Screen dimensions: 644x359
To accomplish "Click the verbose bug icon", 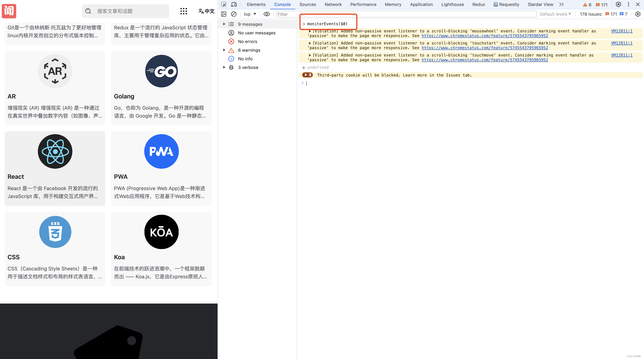I will (x=231, y=68).
